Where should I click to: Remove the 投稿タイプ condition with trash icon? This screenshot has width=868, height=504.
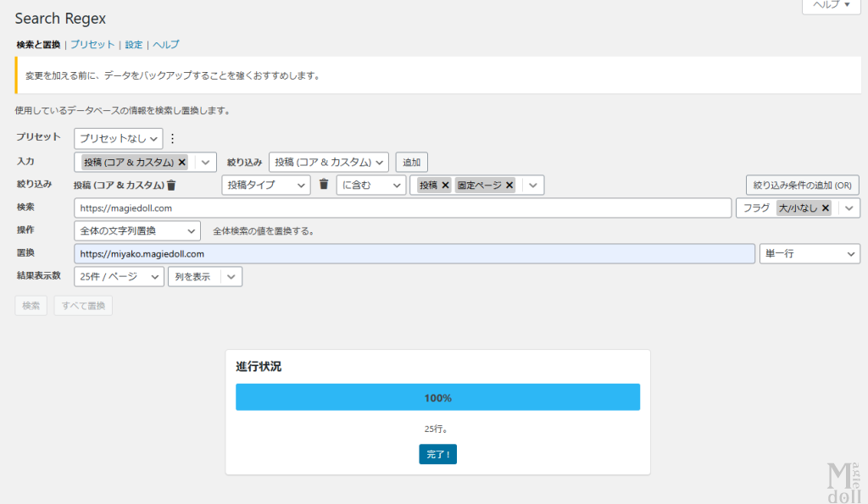[x=323, y=185]
